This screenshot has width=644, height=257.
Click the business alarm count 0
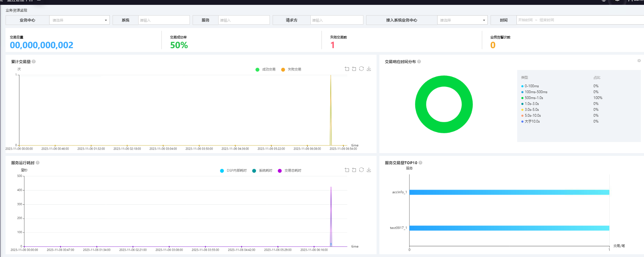(x=493, y=45)
